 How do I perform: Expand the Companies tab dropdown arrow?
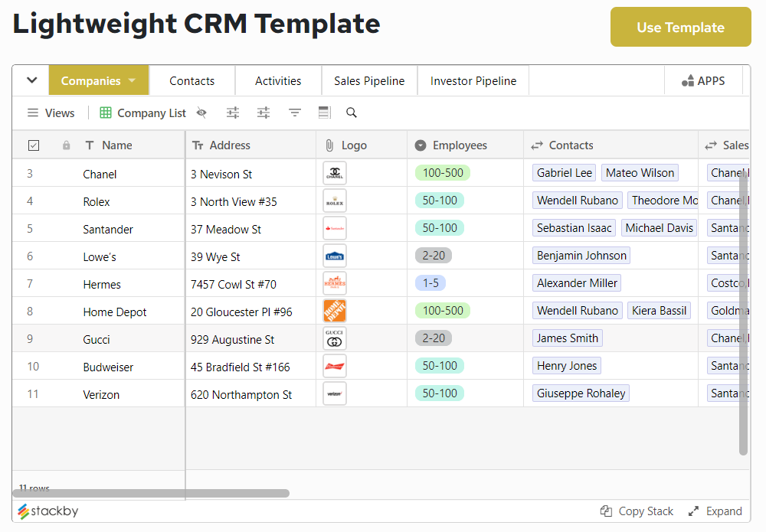[x=132, y=80]
